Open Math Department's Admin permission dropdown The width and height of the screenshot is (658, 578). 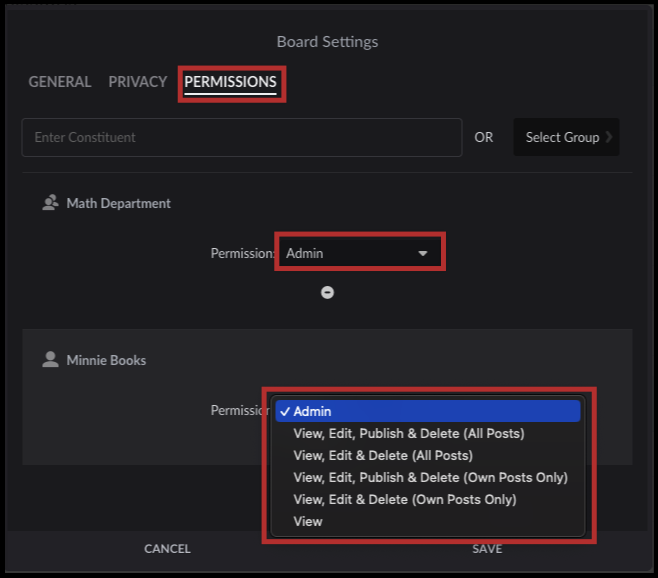click(350, 254)
